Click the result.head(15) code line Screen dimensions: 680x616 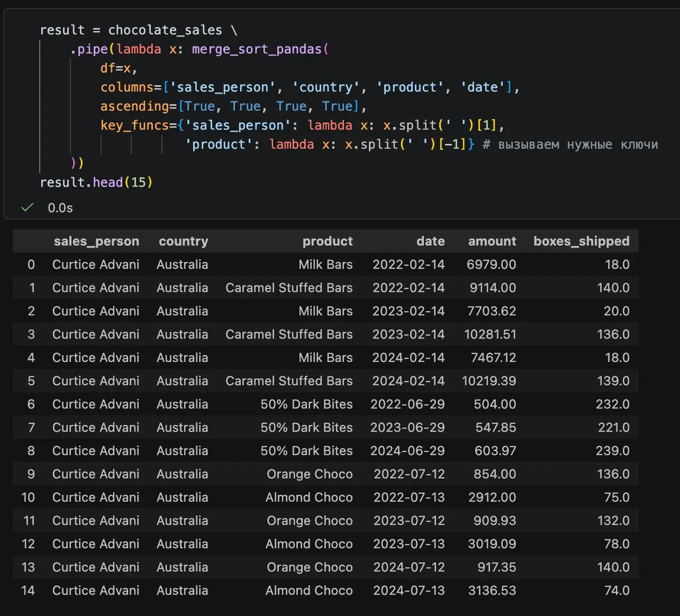point(96,182)
